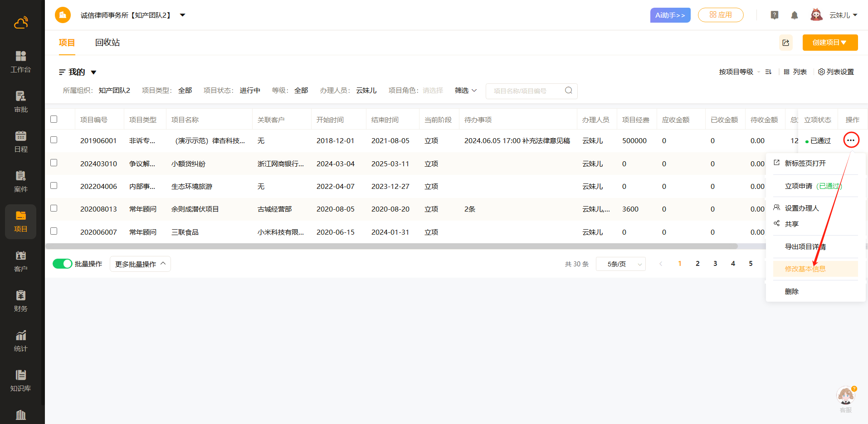Open the 更多批量操作 dropdown
The image size is (868, 424).
pyautogui.click(x=140, y=264)
